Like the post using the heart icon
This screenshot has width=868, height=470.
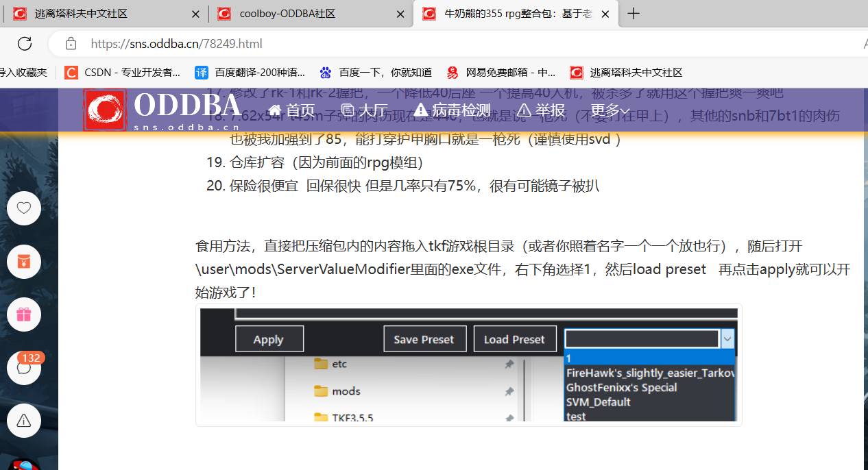(x=24, y=208)
